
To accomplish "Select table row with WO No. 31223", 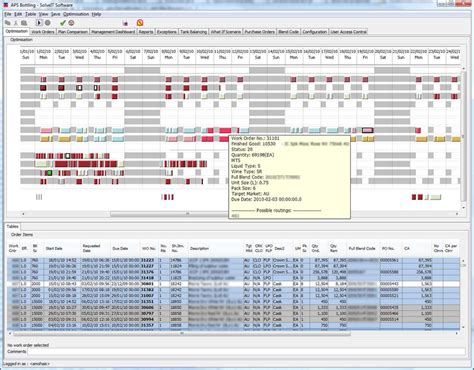I will tap(233, 260).
